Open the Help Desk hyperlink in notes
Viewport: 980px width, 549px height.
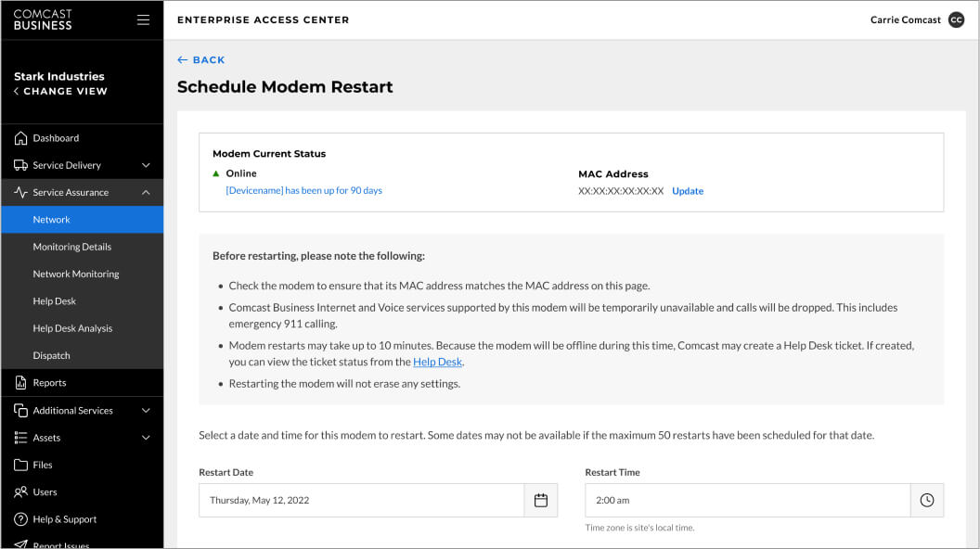click(x=437, y=362)
